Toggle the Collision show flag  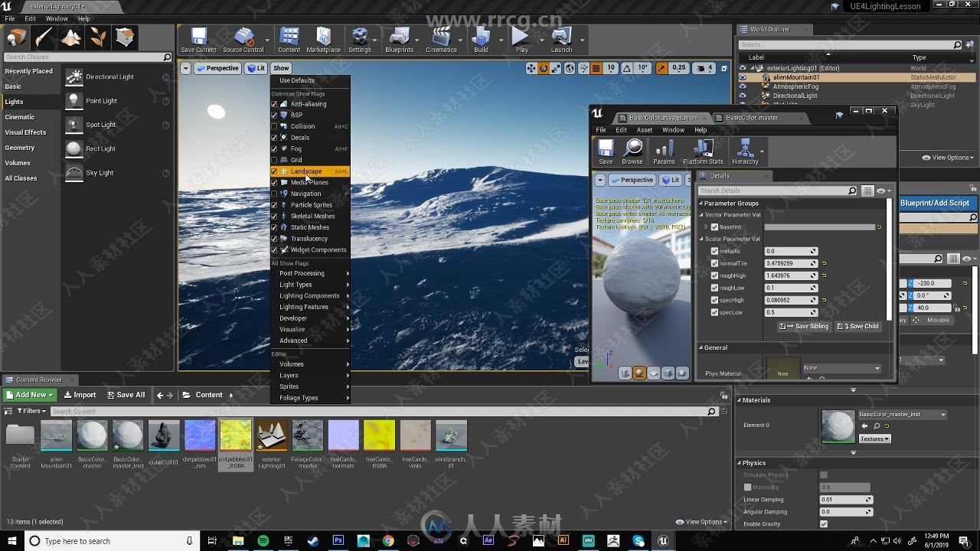(x=274, y=126)
